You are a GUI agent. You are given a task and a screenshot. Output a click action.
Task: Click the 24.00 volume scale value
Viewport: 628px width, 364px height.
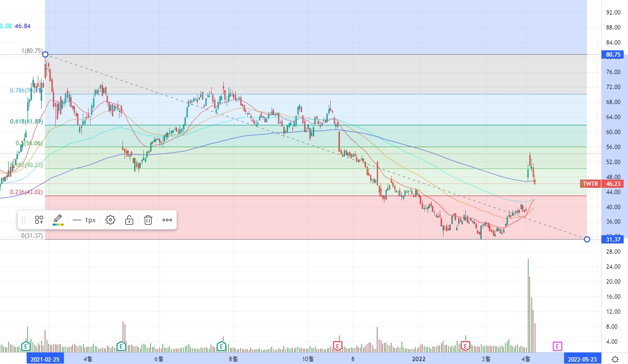(613, 267)
